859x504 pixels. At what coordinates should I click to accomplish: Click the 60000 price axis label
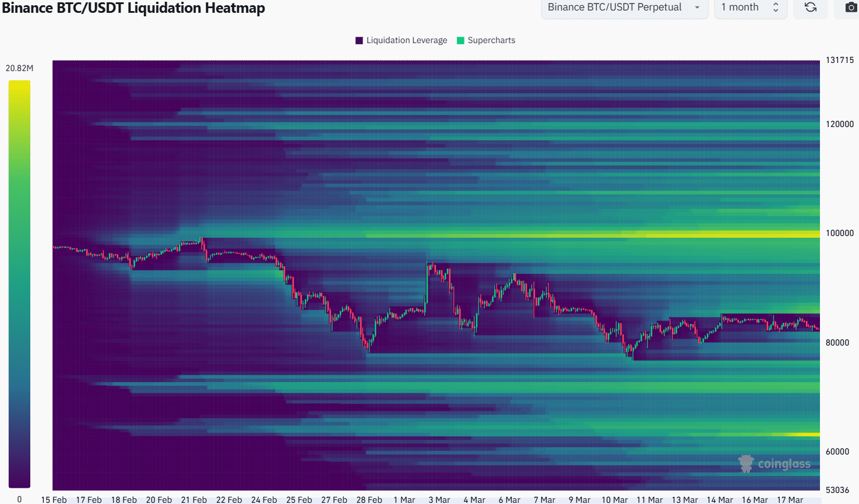837,452
